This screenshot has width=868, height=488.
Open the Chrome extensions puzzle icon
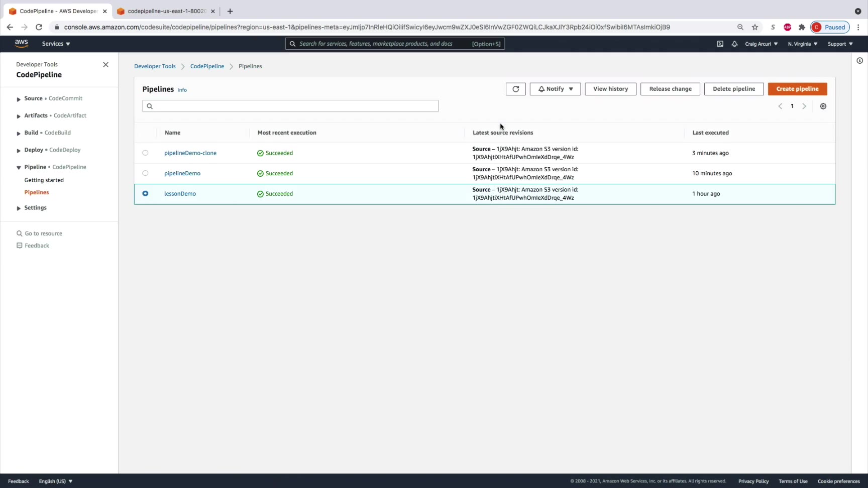802,27
